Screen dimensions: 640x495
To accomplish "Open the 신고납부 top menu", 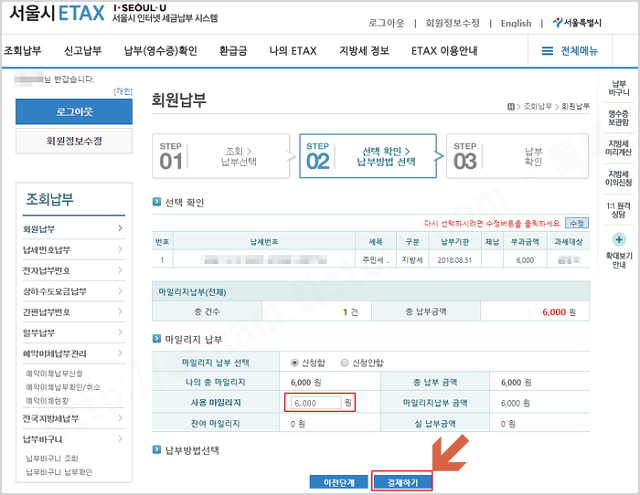I will (82, 51).
